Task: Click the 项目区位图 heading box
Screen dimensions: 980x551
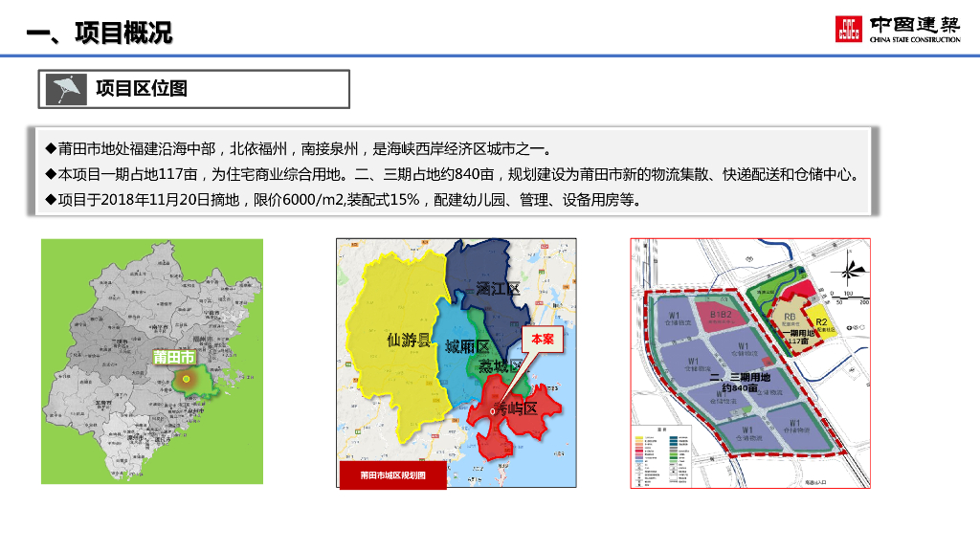Action: coord(193,89)
